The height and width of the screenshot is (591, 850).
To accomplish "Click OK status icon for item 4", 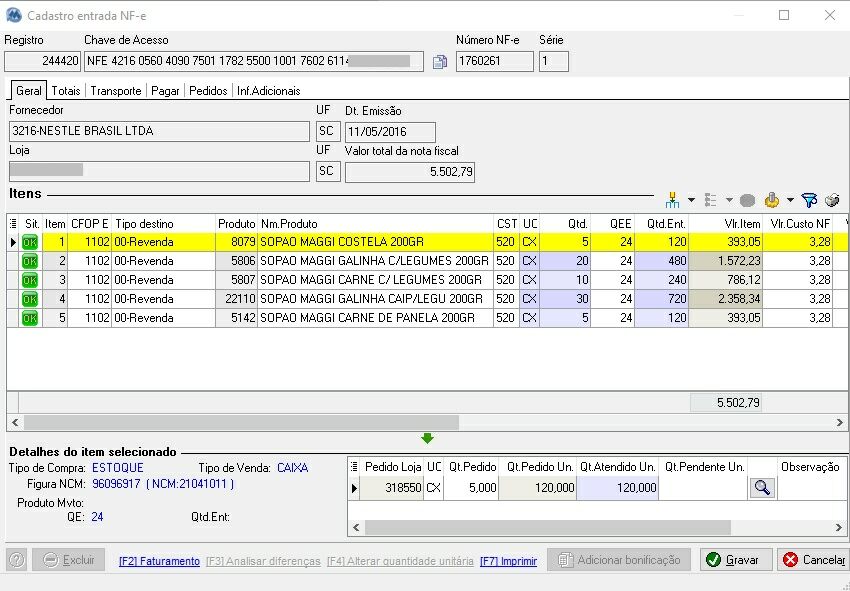I will (30, 299).
